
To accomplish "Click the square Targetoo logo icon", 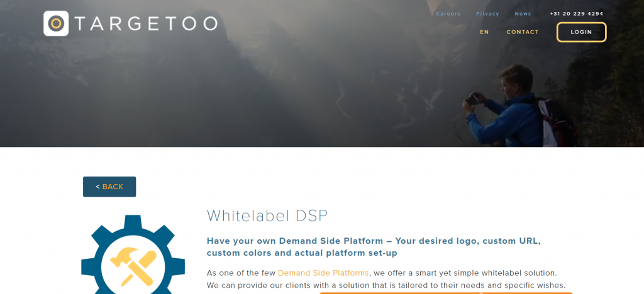I will pyautogui.click(x=56, y=23).
